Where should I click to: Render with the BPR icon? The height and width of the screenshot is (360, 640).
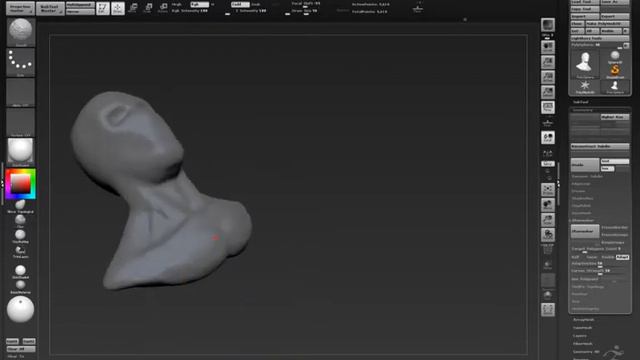(548, 25)
